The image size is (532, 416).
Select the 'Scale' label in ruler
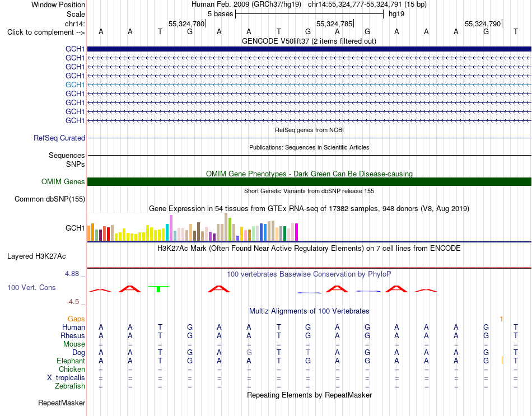click(76, 14)
